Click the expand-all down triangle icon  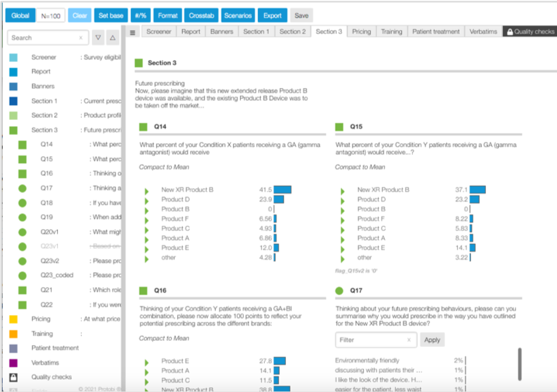pos(98,37)
